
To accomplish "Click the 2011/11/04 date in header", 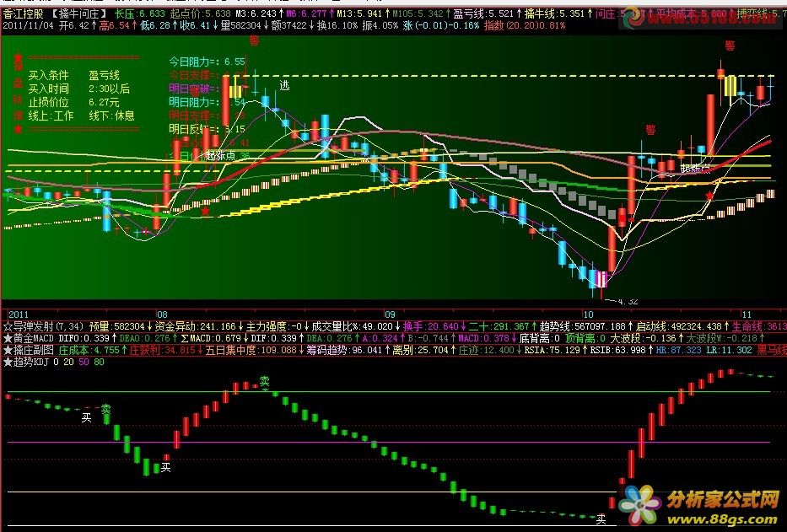I will point(28,25).
